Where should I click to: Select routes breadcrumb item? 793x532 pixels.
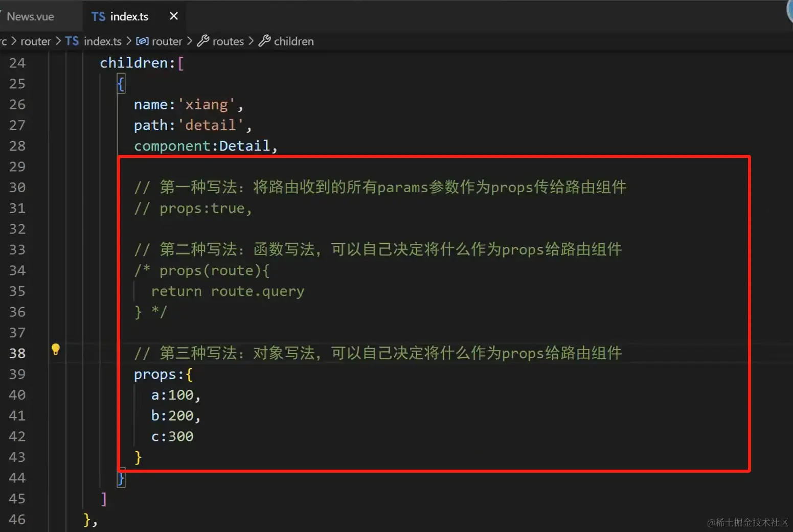click(228, 41)
